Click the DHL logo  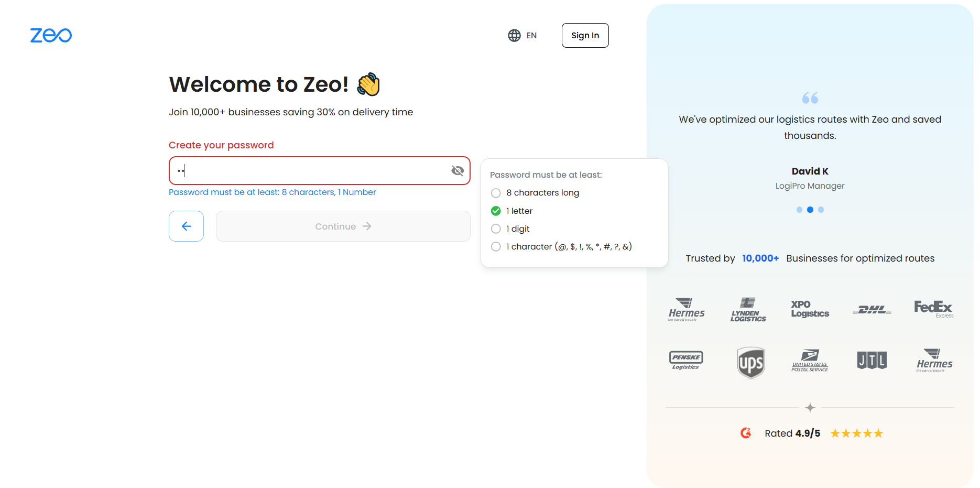872,309
